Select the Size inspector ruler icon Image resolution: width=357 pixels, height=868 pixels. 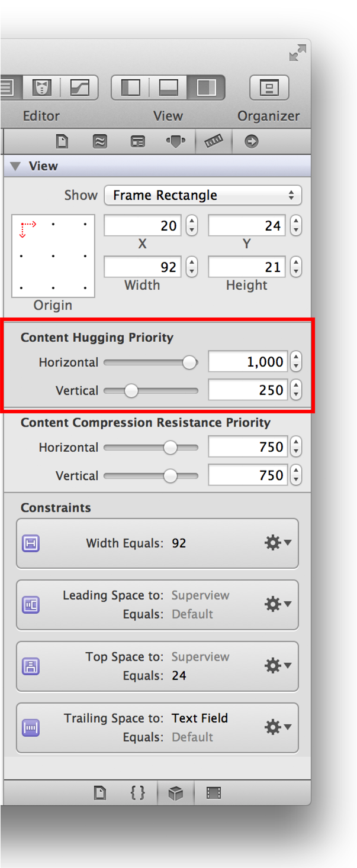coord(214,142)
